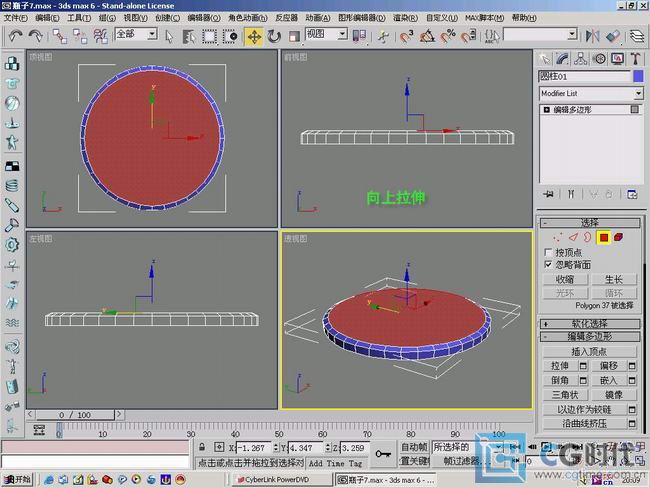Viewport: 650px width, 488px height.
Task: Expand the 软化选择 rollout
Action: click(x=590, y=324)
